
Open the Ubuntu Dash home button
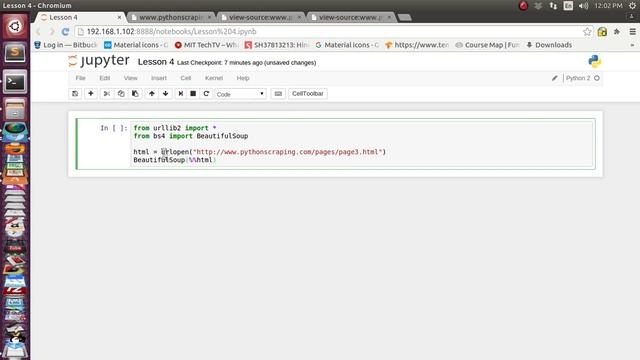(15, 27)
